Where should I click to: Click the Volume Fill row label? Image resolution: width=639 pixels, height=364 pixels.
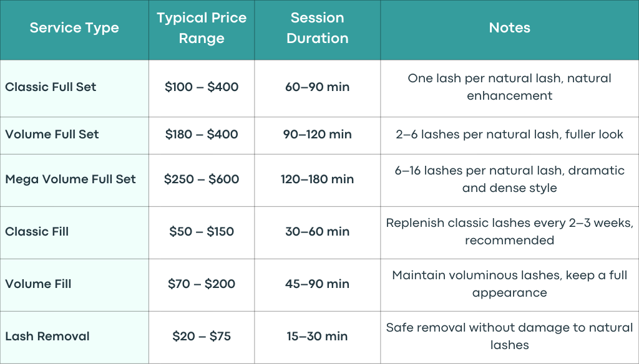(x=38, y=284)
